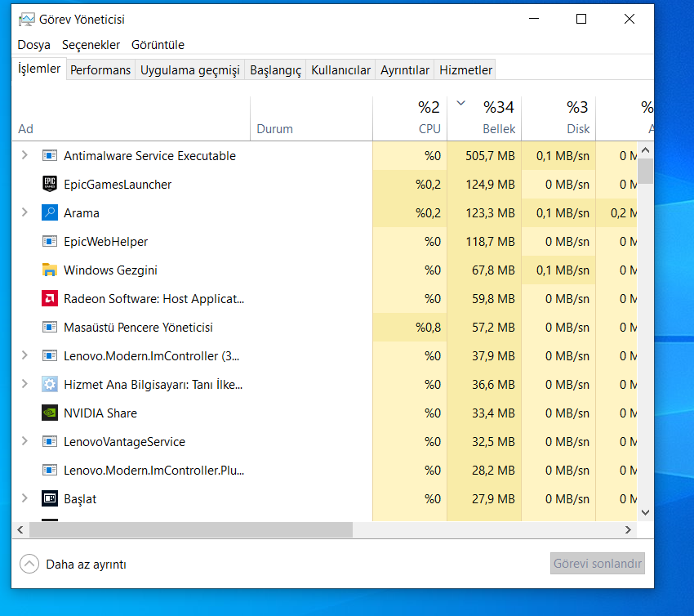The image size is (694, 616).
Task: Click the Başlat process icon
Action: [x=50, y=498]
